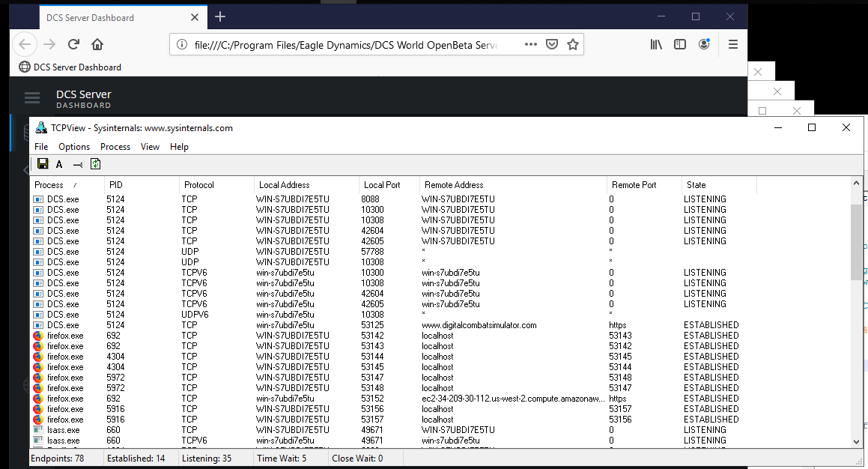Sort by the Protocol column header
This screenshot has height=469, width=868.
[216, 185]
